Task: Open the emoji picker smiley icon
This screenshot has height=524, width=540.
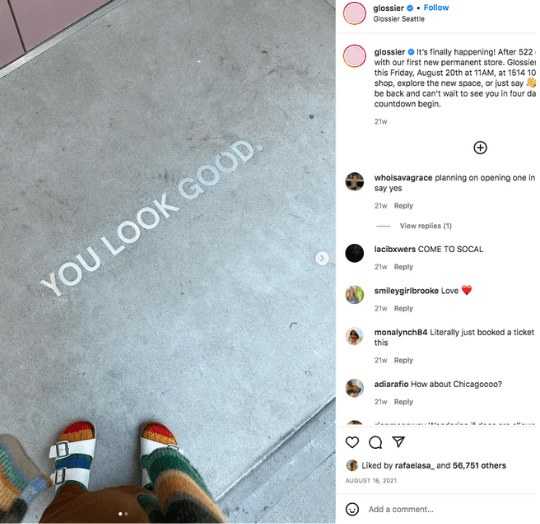Action: [x=352, y=509]
